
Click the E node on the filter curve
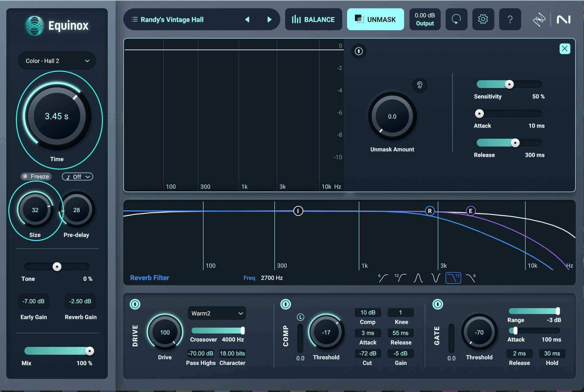point(471,211)
